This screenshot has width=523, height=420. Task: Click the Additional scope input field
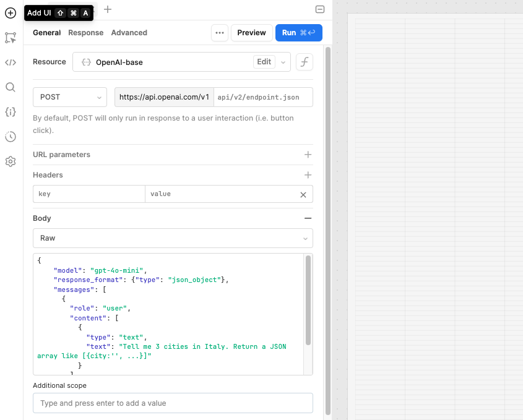pyautogui.click(x=173, y=403)
